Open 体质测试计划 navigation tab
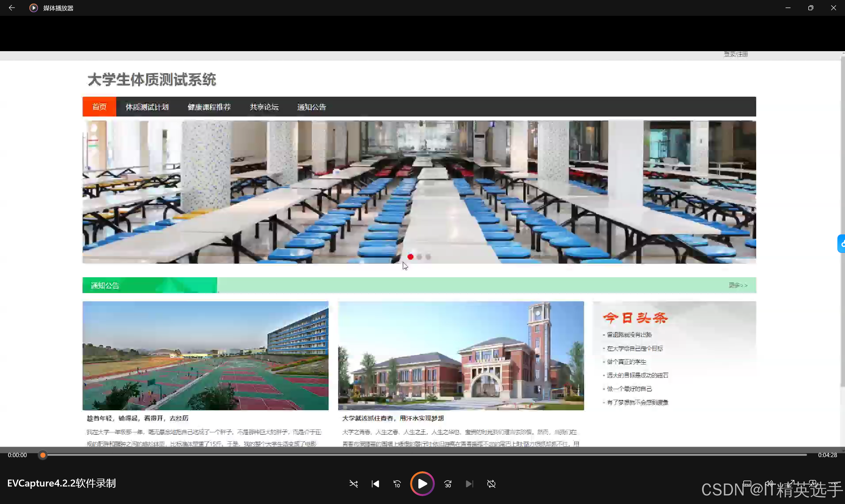The height and width of the screenshot is (504, 845). [x=147, y=107]
